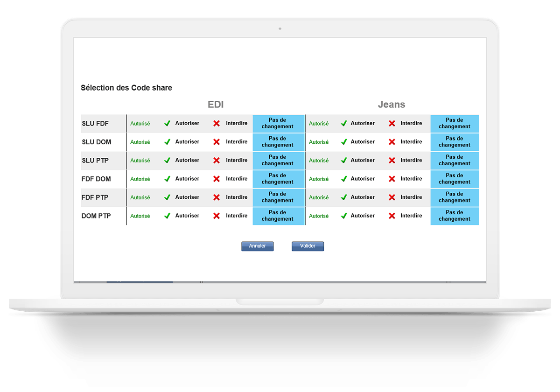Select Pas de changement for DOM PTP Jeans
The image size is (560, 392).
tap(455, 216)
